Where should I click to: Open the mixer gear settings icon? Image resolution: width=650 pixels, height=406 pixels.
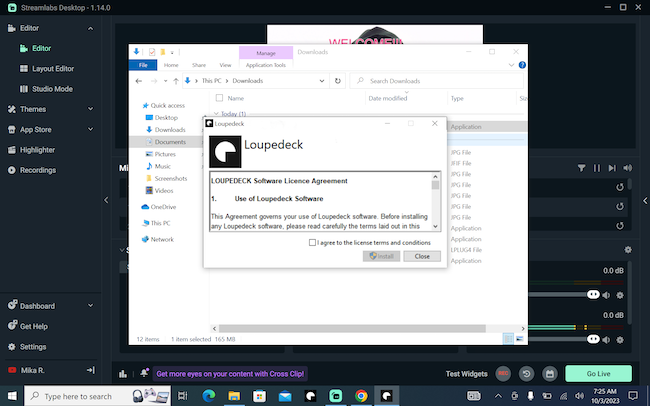[x=628, y=249]
